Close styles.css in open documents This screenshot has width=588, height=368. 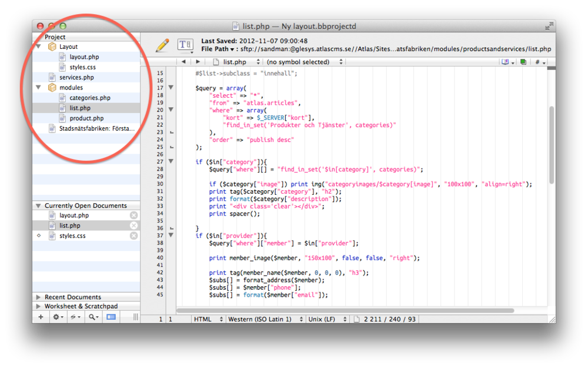[x=133, y=236]
